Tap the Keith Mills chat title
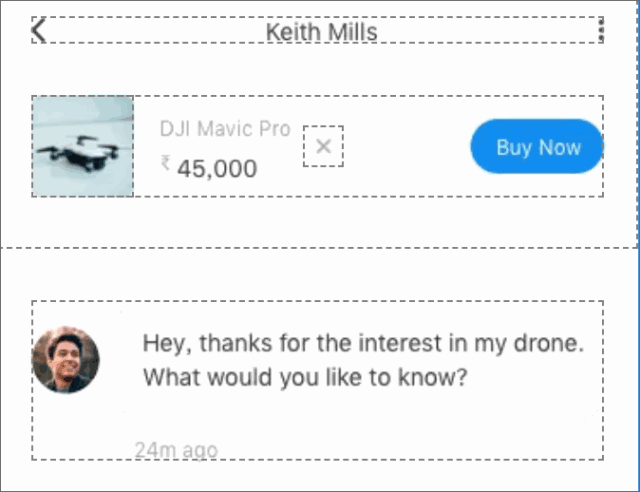 pos(321,32)
